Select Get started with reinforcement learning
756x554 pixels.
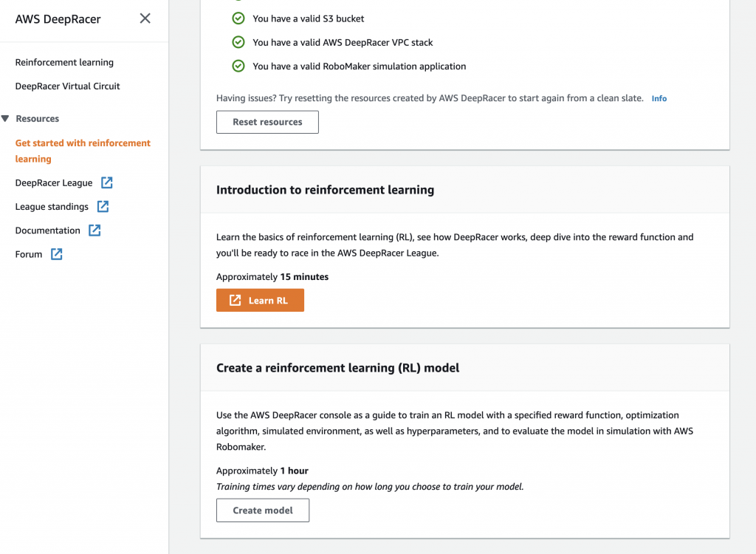tap(83, 151)
